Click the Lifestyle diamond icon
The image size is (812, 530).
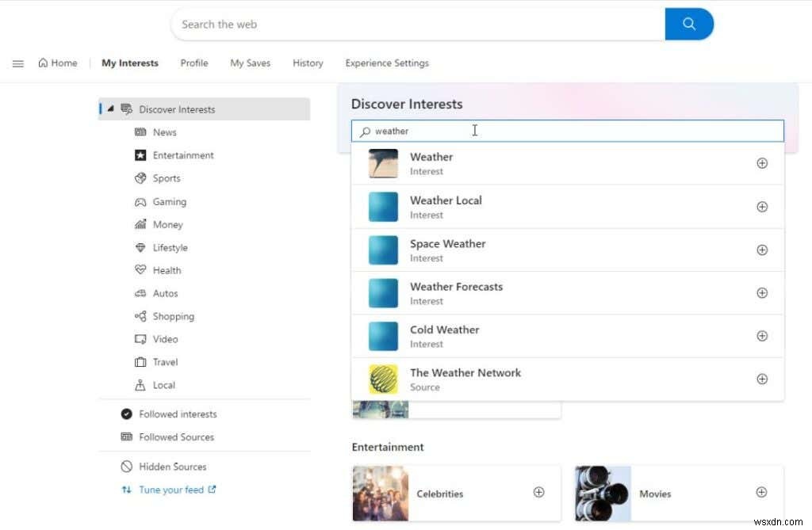(140, 247)
